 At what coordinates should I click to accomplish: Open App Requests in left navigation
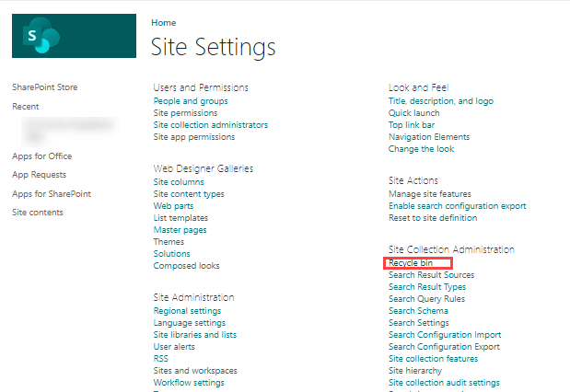click(40, 175)
